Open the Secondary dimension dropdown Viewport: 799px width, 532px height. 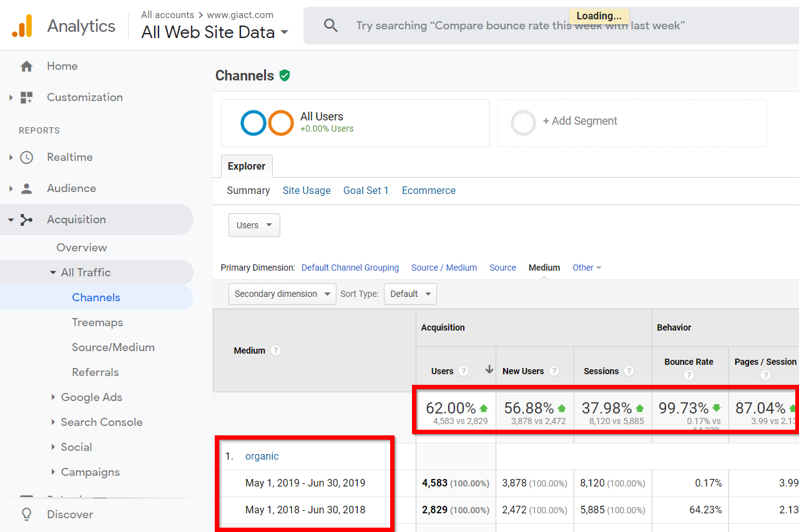(283, 294)
